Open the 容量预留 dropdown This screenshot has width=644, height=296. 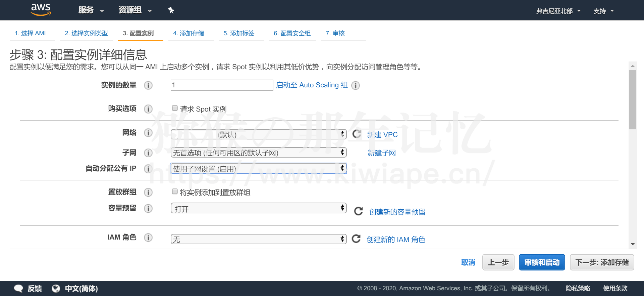(259, 208)
